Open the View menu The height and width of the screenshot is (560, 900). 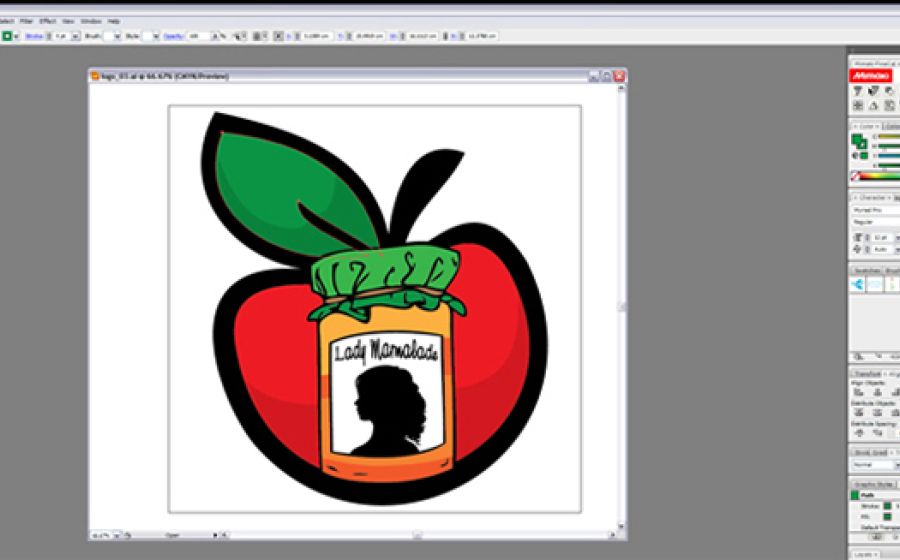click(x=68, y=21)
